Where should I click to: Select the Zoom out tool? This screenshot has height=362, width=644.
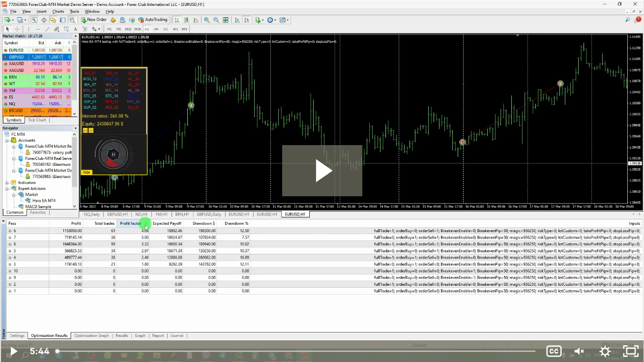point(216,20)
